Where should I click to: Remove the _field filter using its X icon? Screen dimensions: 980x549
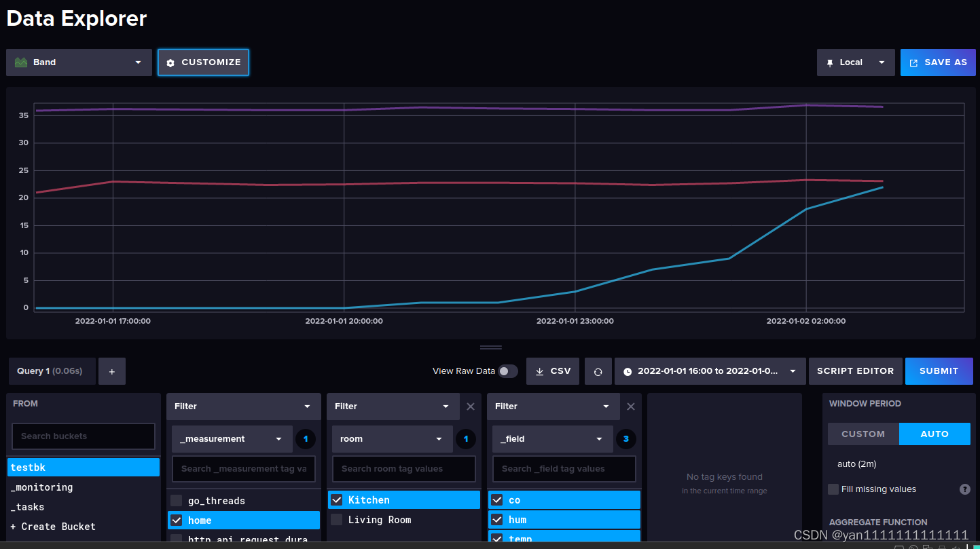coord(630,406)
